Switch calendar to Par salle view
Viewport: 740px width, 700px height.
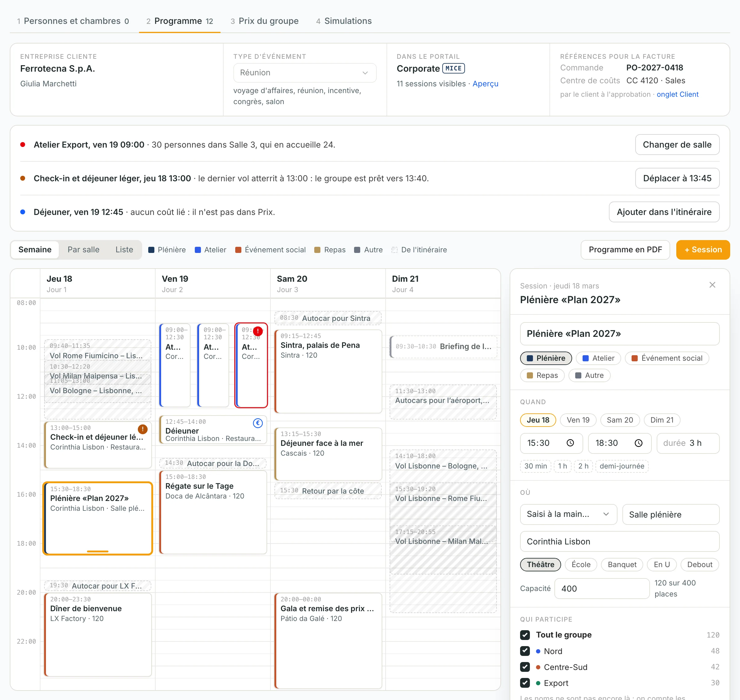[84, 250]
